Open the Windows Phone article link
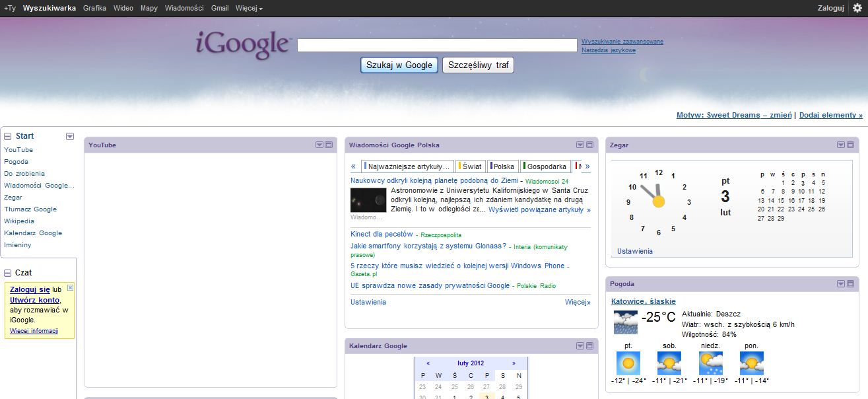 click(x=457, y=266)
